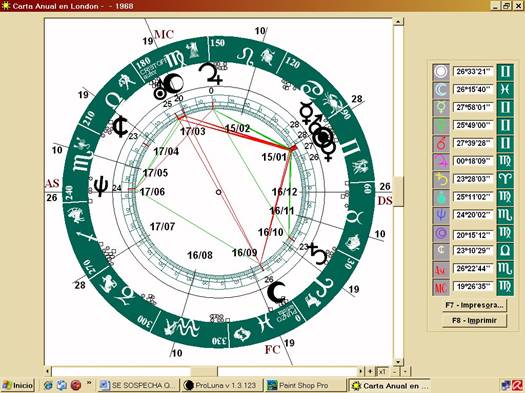The width and height of the screenshot is (525, 393).
Task: Click the red Mars symbol icon
Action: pyautogui.click(x=441, y=144)
